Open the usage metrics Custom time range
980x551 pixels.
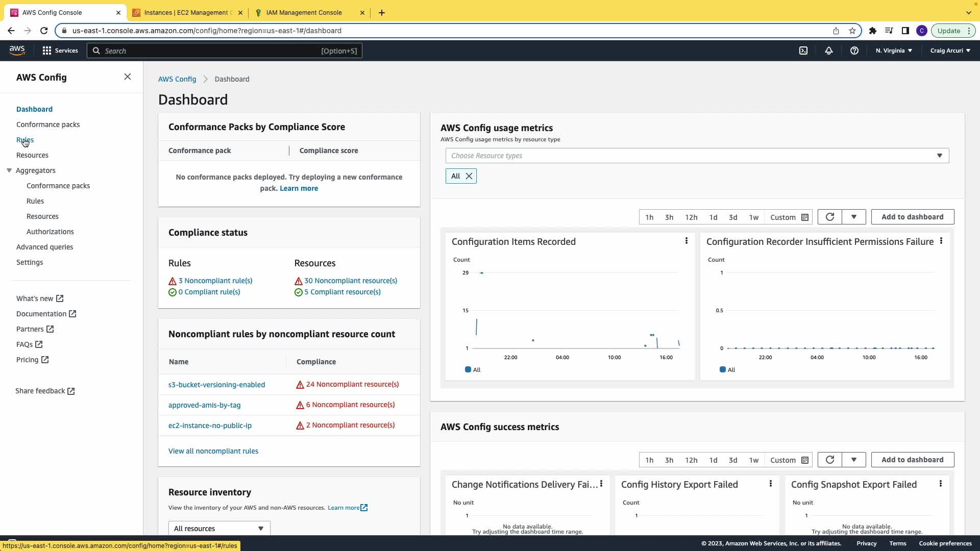(x=789, y=217)
